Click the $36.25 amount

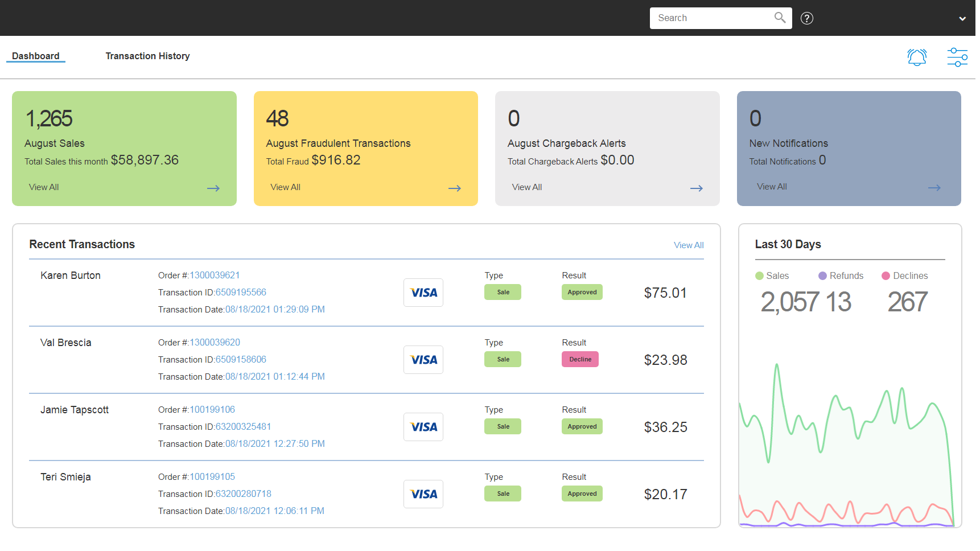point(665,427)
